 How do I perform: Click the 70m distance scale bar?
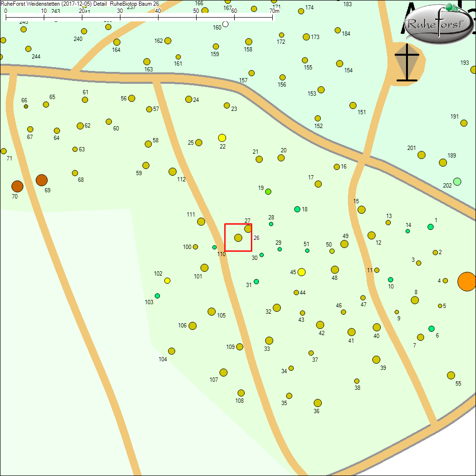139,17
